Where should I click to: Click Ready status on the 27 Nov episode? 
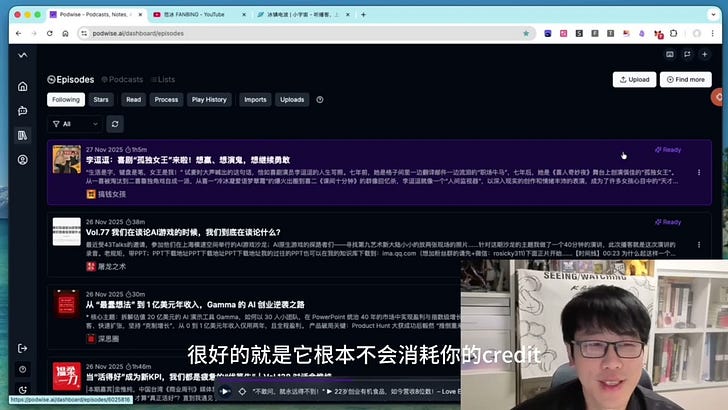pos(668,150)
